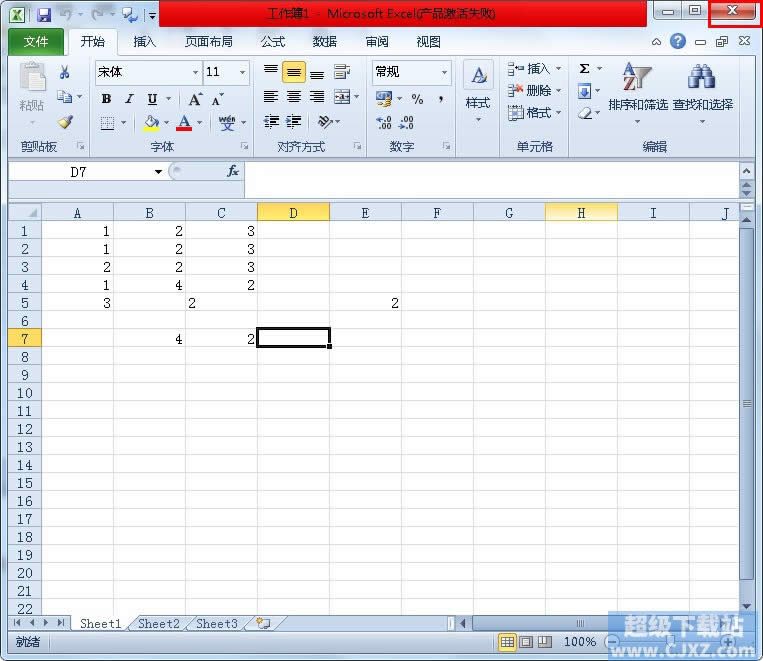Click the text orientation icon
This screenshot has width=763, height=661.
coord(325,122)
